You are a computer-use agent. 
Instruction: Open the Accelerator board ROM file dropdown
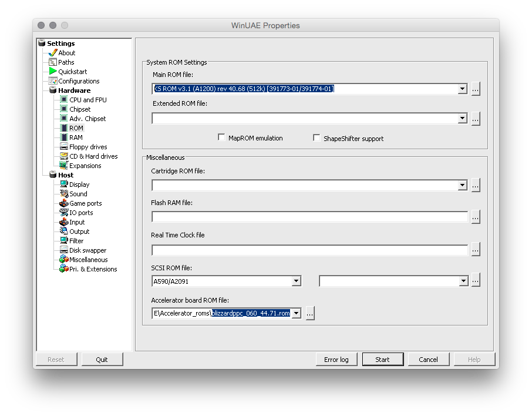[296, 313]
